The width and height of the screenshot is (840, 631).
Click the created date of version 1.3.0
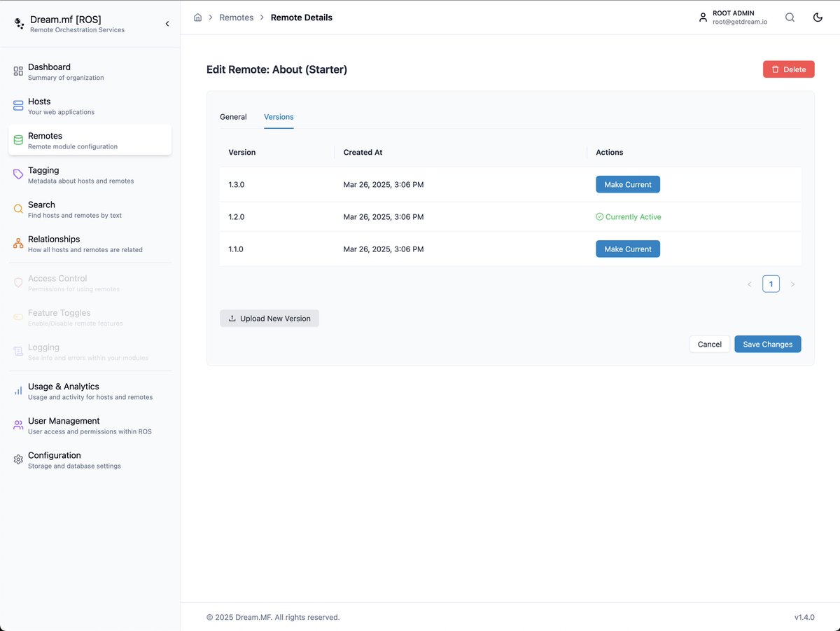point(384,185)
